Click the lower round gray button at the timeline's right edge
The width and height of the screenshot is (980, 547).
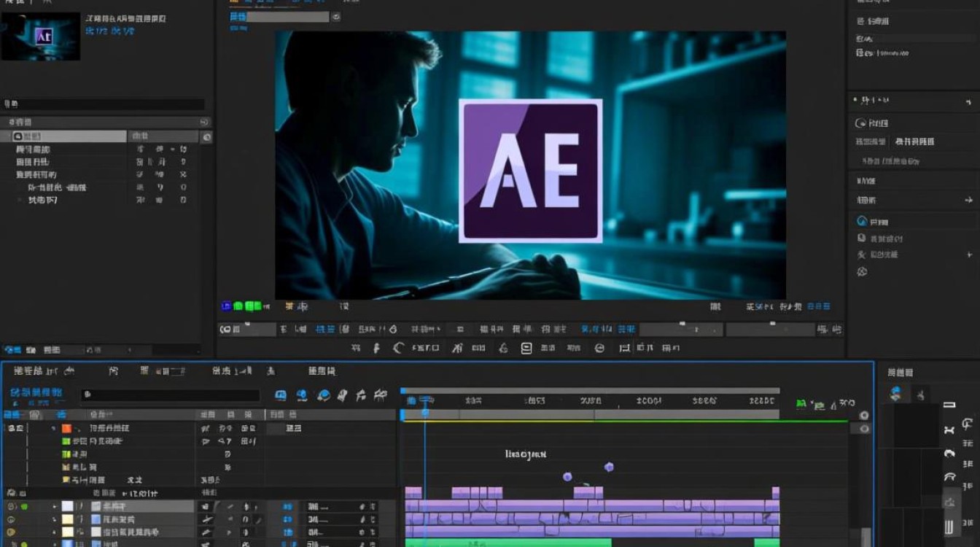864,429
